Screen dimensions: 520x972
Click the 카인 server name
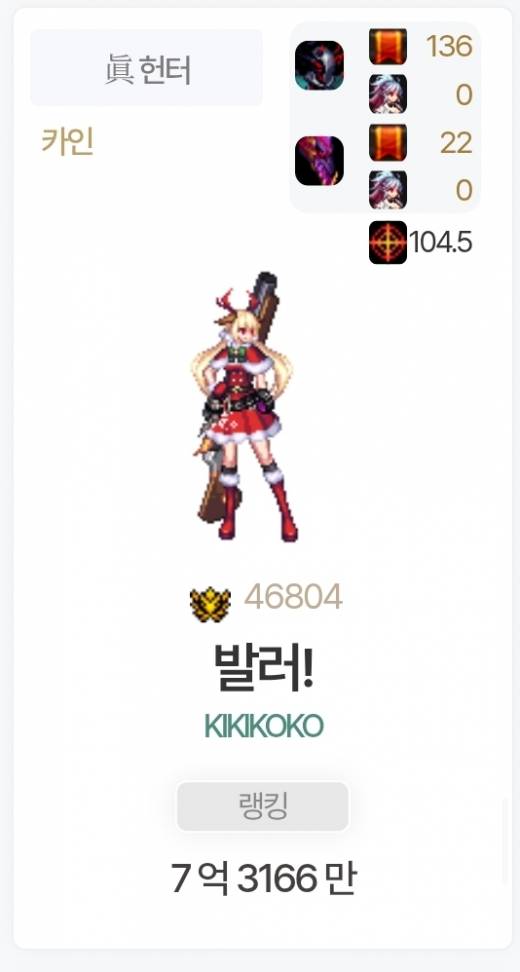[68, 142]
